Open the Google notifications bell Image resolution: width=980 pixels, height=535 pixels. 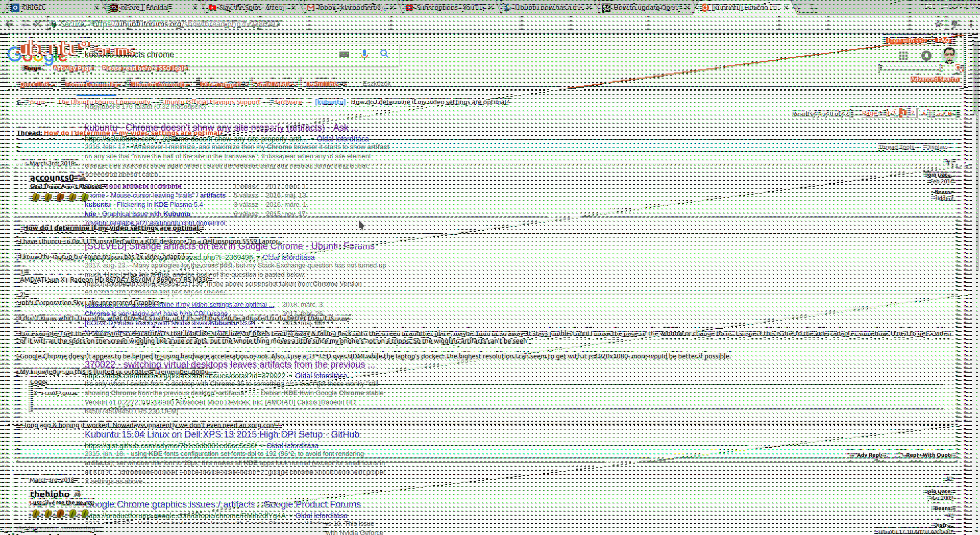click(926, 56)
